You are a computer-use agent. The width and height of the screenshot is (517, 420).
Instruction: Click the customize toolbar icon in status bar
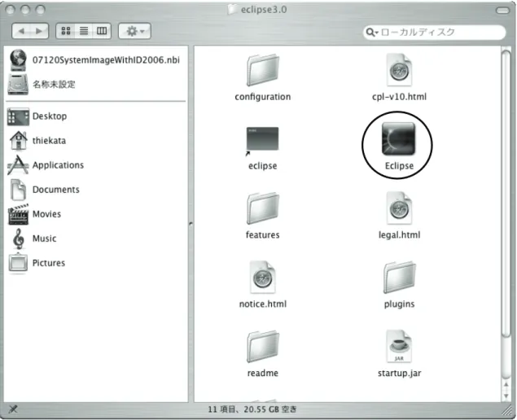point(13,409)
